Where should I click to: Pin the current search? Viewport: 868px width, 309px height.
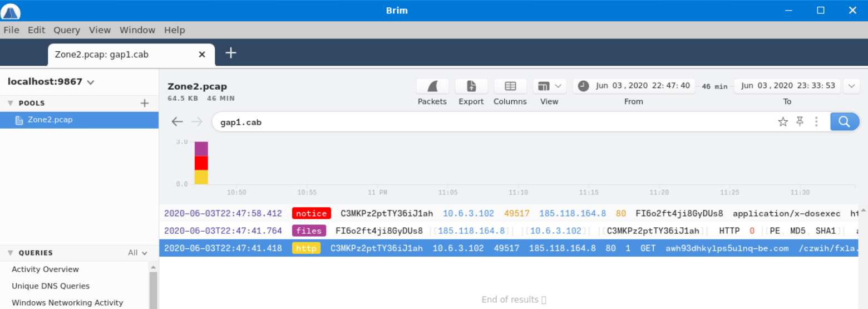tap(800, 121)
